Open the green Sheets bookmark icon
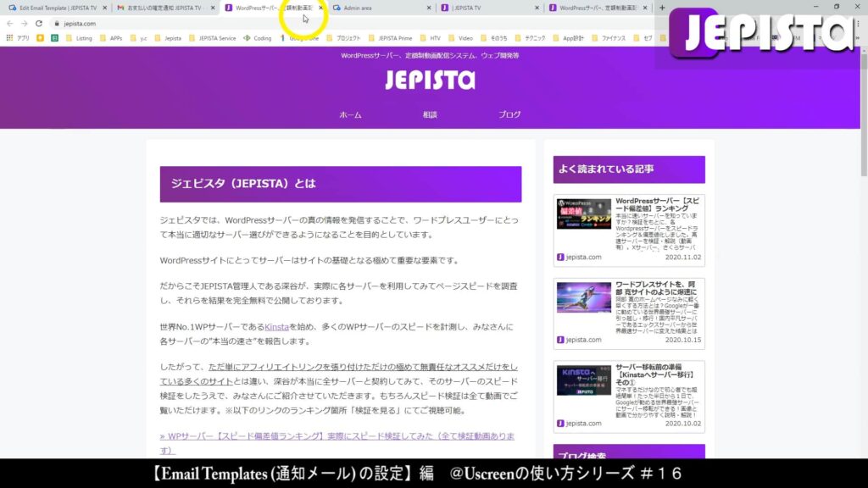 (54, 38)
